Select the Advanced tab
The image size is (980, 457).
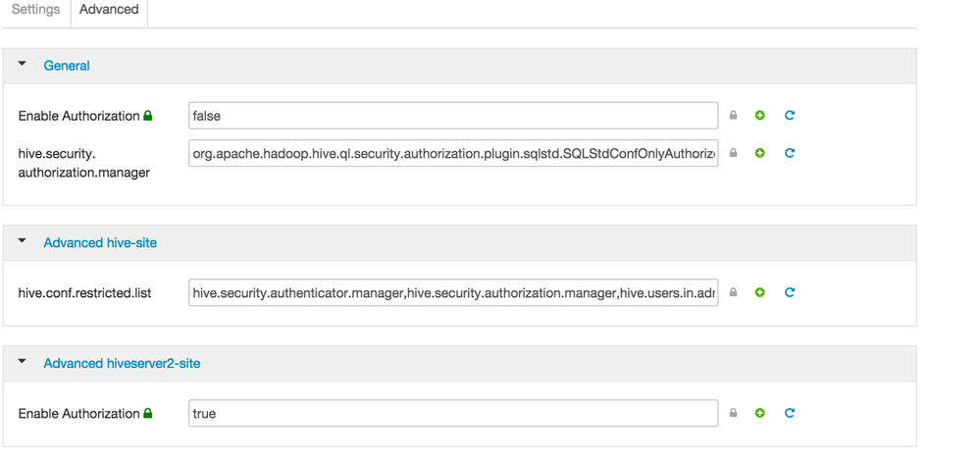(109, 10)
